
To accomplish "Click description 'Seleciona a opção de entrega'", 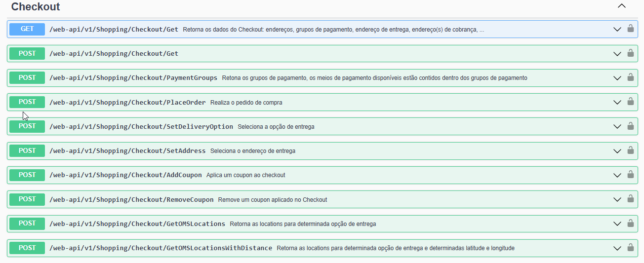I will click(276, 127).
